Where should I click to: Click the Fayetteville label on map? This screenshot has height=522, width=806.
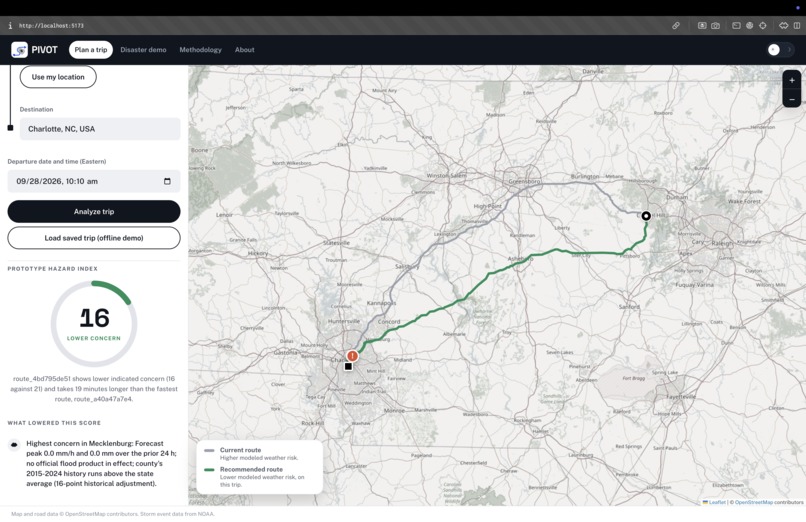click(681, 397)
